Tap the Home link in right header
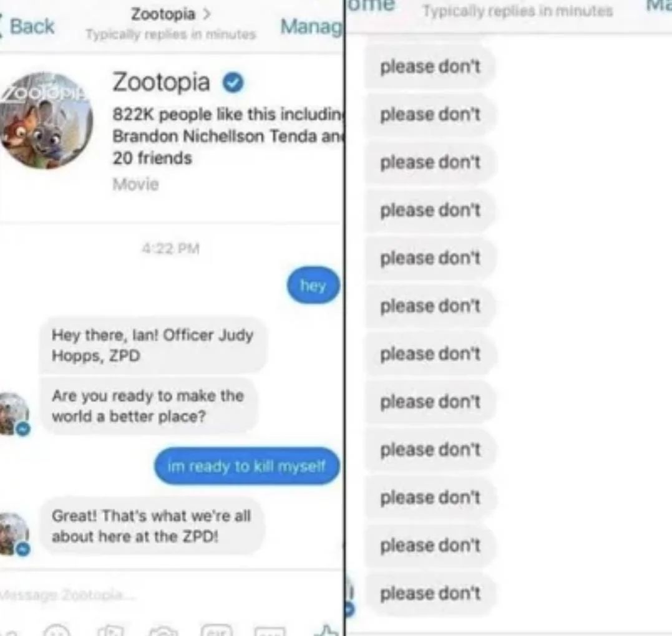 pyautogui.click(x=370, y=5)
